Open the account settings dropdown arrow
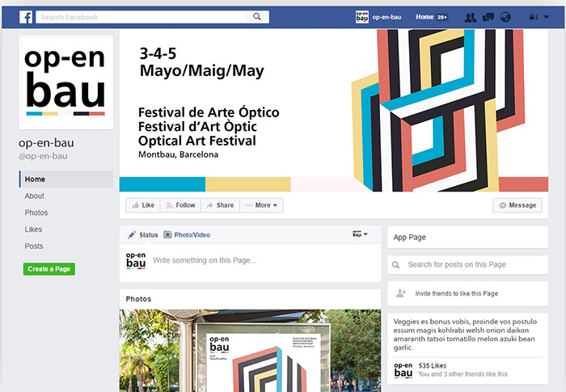The height and width of the screenshot is (392, 566). [547, 17]
